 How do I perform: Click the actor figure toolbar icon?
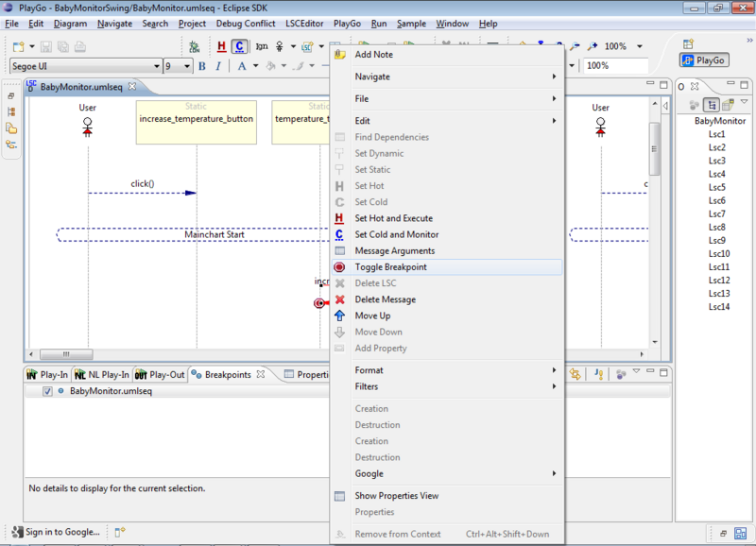point(280,46)
